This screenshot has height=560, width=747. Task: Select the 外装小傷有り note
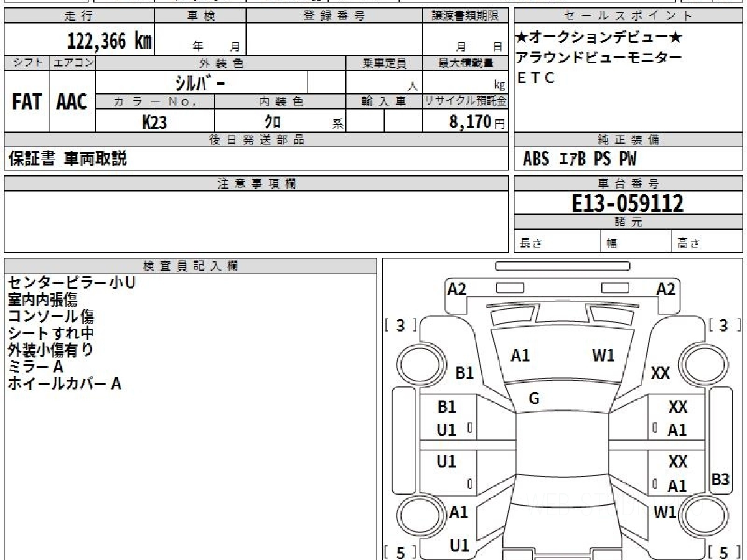(x=51, y=350)
